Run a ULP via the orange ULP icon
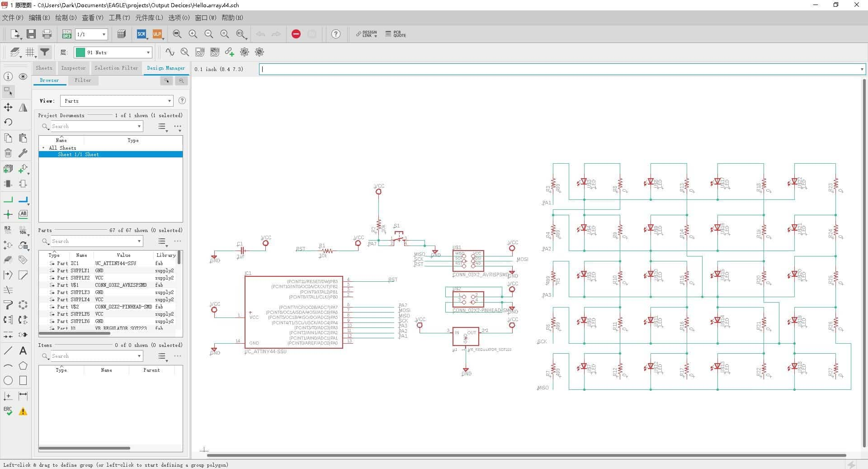The width and height of the screenshot is (868, 469). tap(157, 34)
